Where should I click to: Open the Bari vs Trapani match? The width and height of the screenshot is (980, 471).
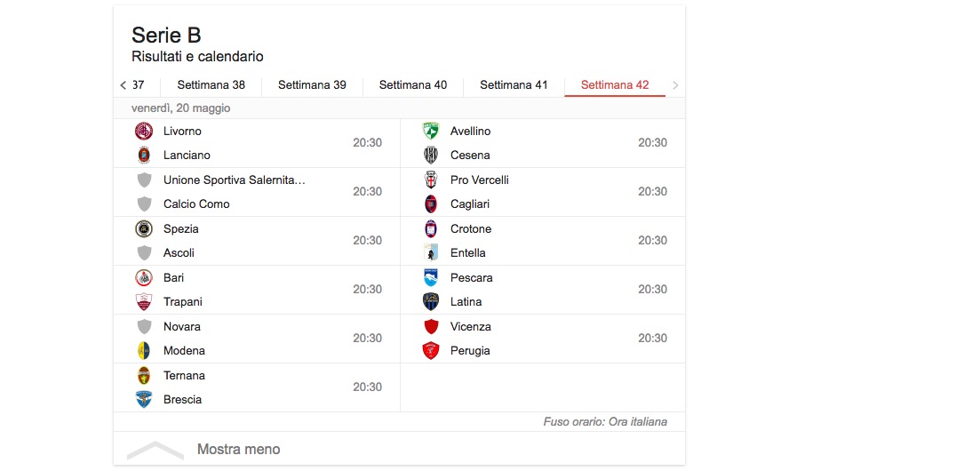click(257, 290)
